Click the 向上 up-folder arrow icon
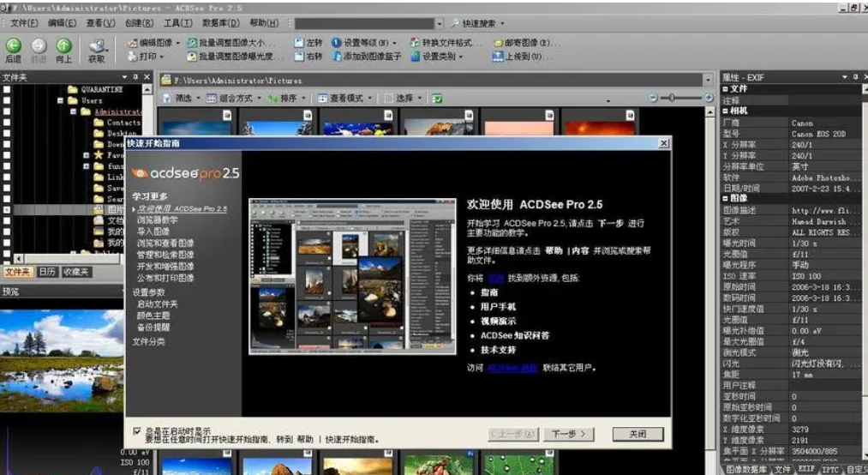The height and width of the screenshot is (475, 868). pyautogui.click(x=63, y=45)
